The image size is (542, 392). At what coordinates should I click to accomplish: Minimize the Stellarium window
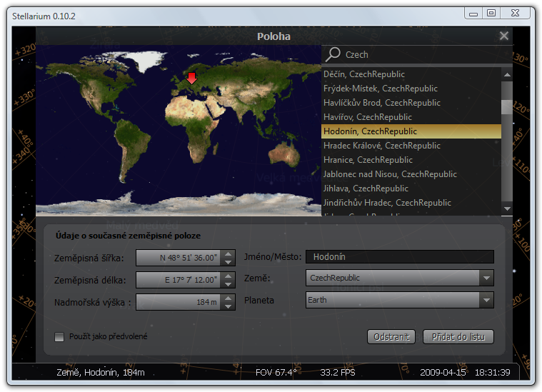point(473,13)
